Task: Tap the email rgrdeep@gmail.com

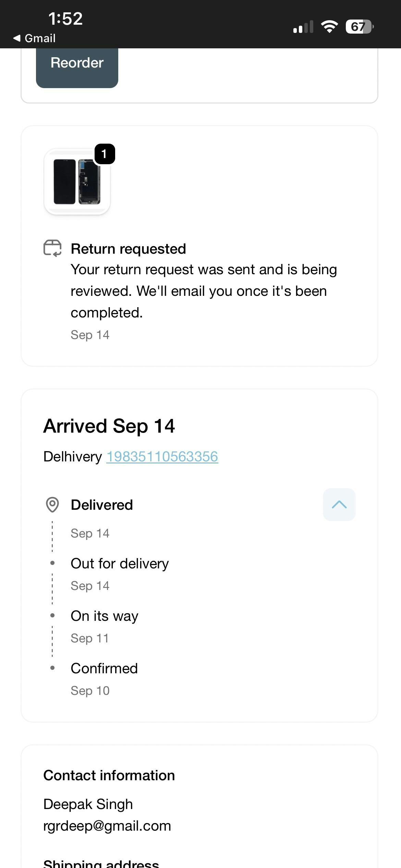Action: (x=107, y=826)
